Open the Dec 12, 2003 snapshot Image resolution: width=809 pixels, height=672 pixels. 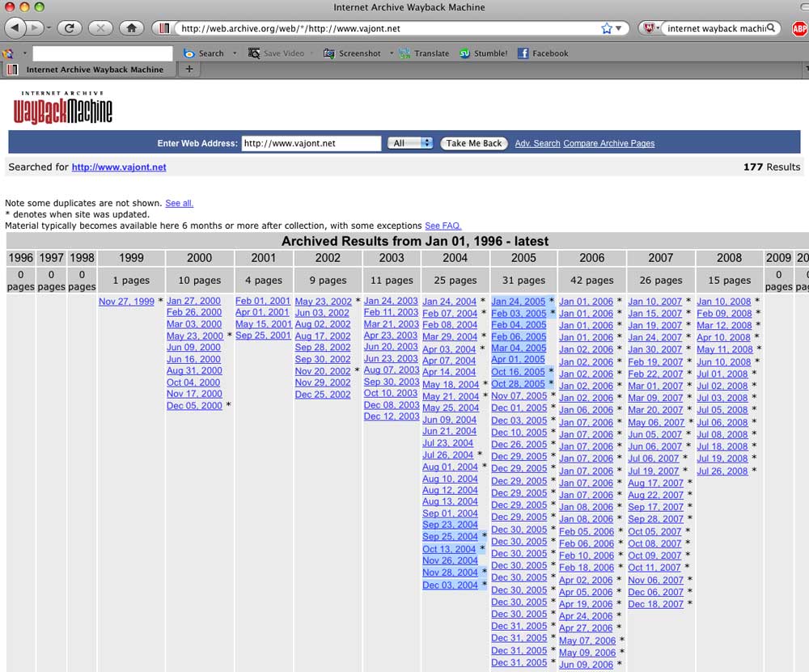(392, 416)
